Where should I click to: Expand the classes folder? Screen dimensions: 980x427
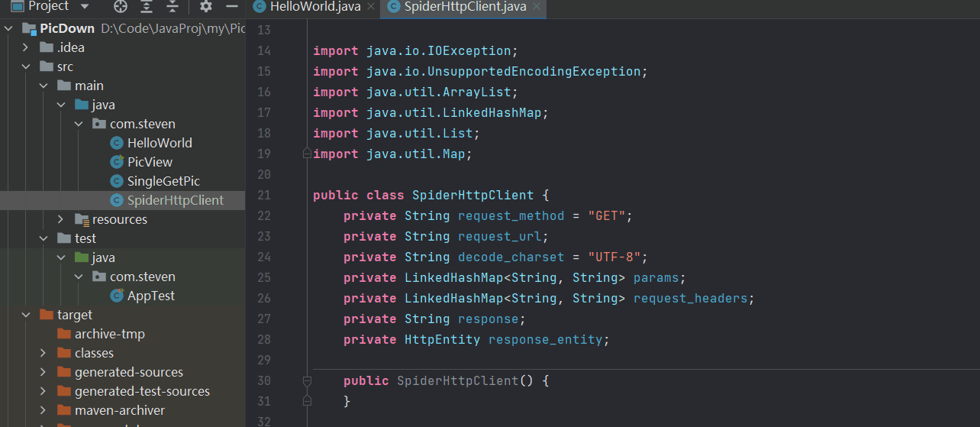click(44, 353)
